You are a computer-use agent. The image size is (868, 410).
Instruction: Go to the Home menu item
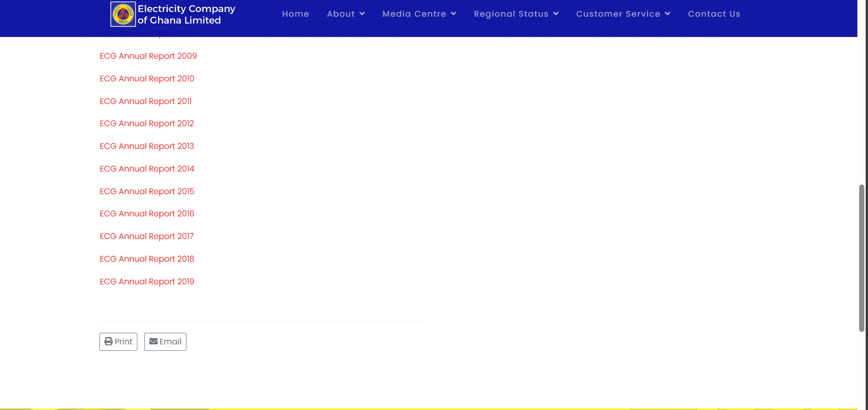[295, 14]
